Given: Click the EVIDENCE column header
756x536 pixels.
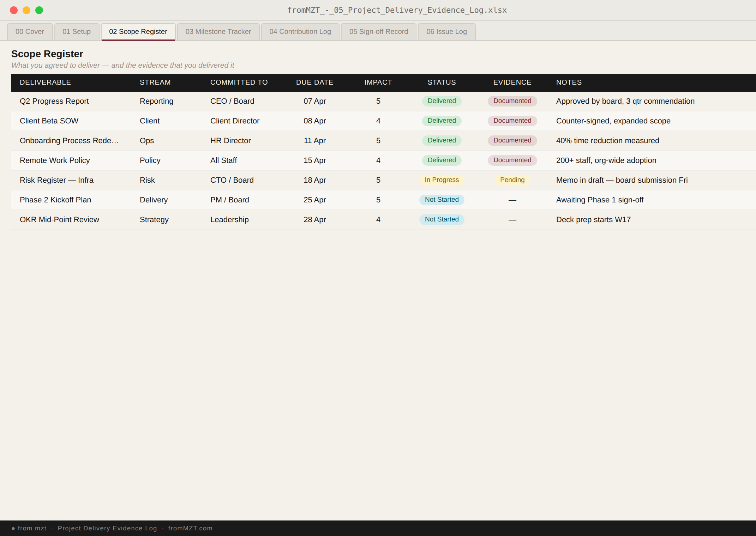Looking at the screenshot, I should [512, 83].
